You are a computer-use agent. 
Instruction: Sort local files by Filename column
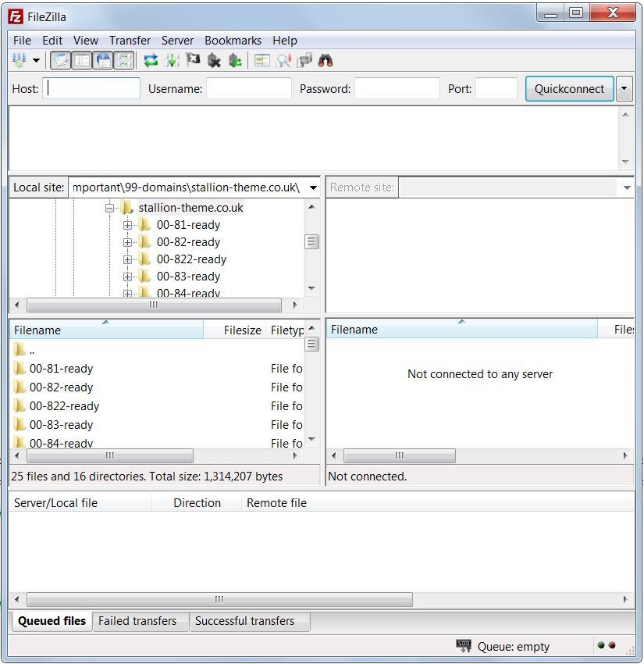click(x=106, y=330)
